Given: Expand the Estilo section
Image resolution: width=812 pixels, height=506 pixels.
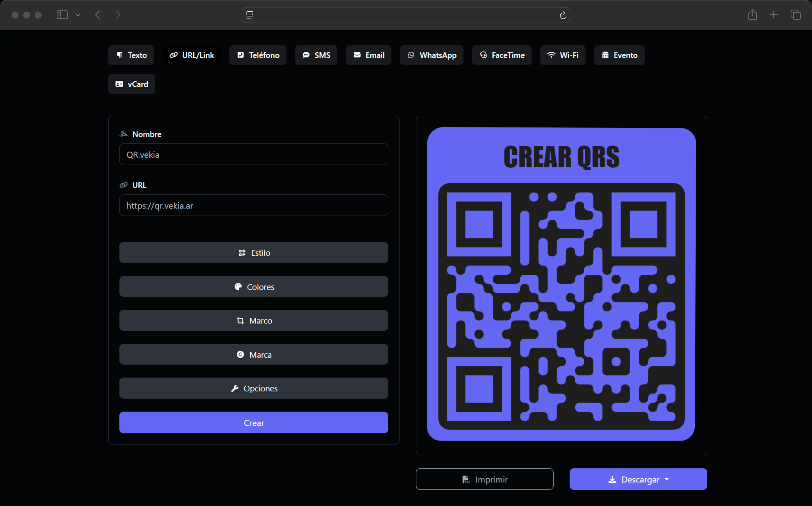Looking at the screenshot, I should coord(253,253).
